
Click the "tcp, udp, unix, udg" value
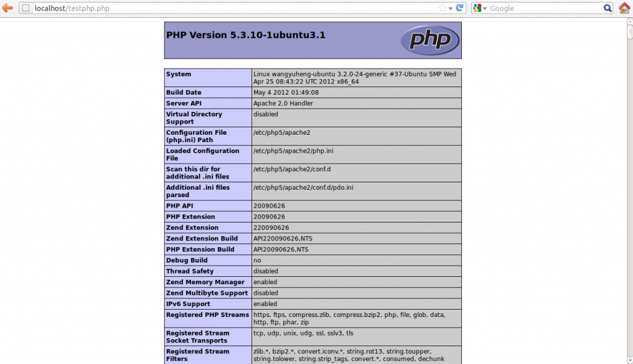click(303, 333)
